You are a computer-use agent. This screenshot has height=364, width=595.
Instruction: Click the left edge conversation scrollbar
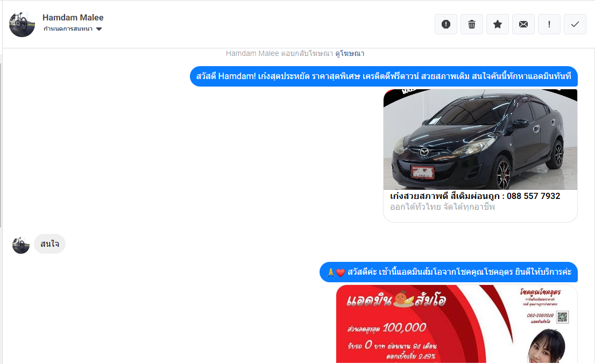coord(1,146)
